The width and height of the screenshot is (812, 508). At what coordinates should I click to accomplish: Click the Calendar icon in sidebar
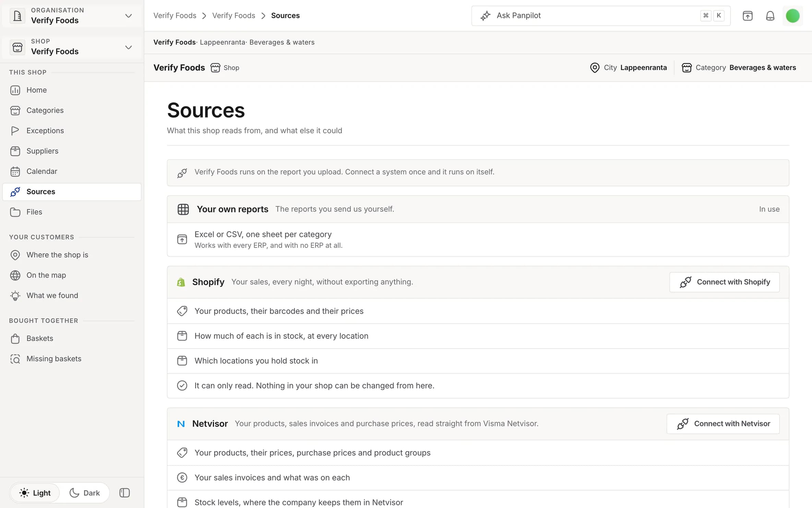(x=15, y=171)
